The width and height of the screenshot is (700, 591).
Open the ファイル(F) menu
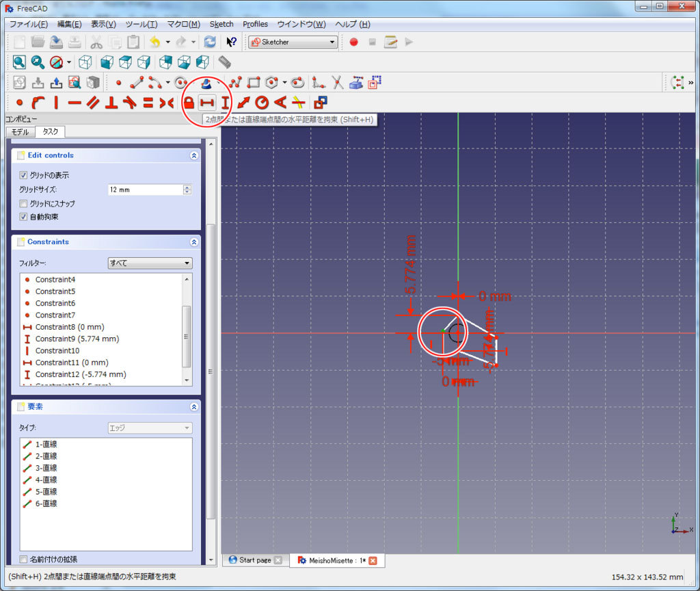pyautogui.click(x=29, y=24)
